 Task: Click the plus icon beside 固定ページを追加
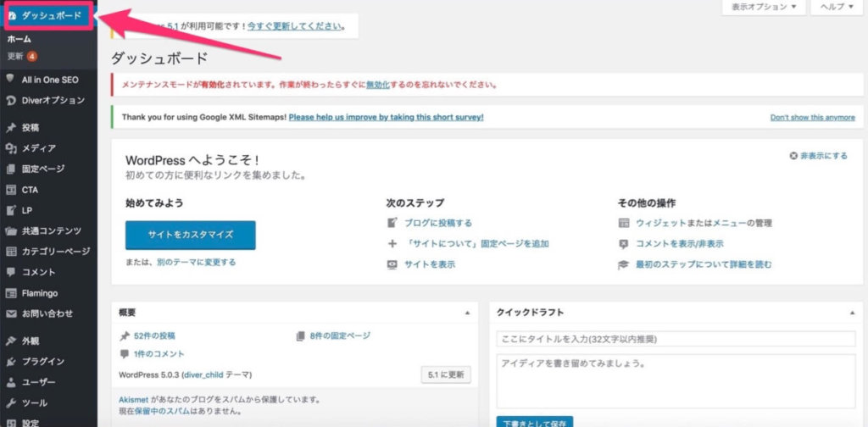pos(392,243)
